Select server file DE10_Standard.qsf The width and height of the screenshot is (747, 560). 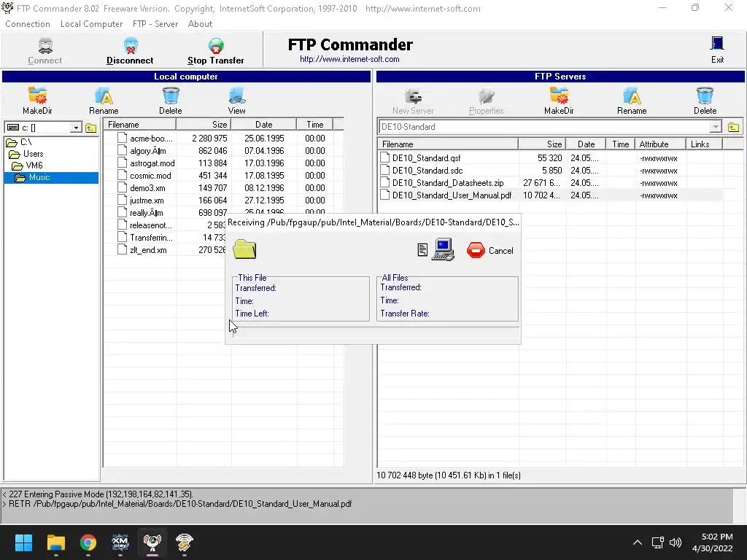(x=426, y=158)
